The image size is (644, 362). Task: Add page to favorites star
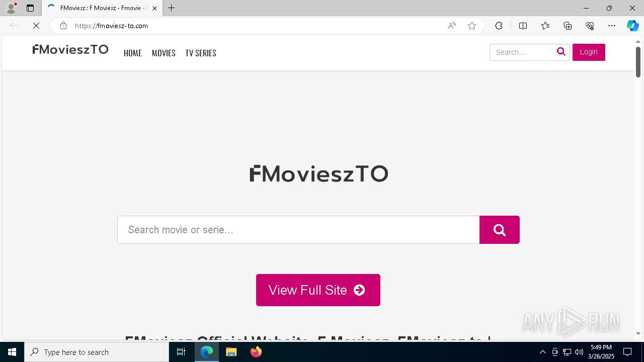point(472,26)
